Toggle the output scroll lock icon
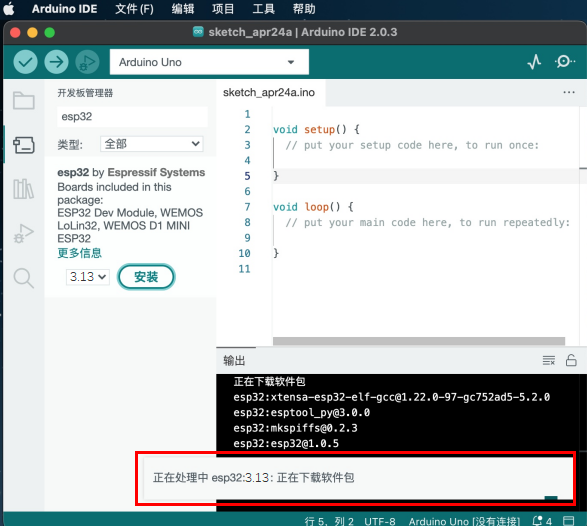 point(571,360)
